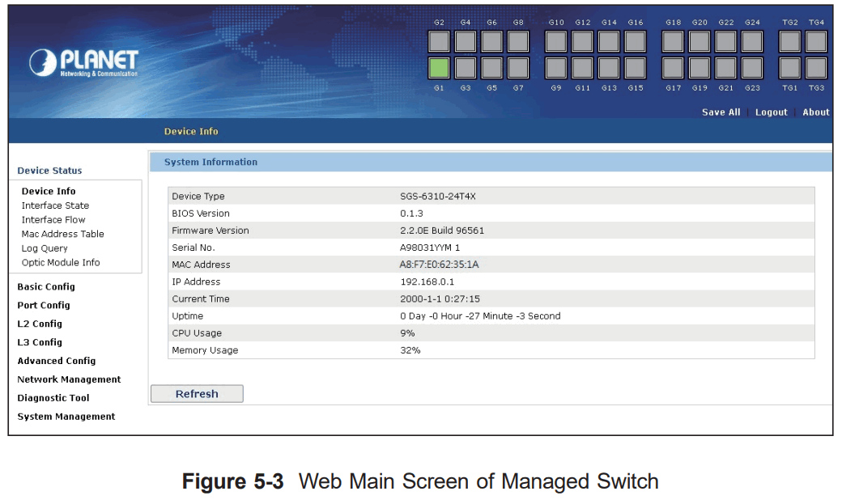Select Mac Address Table in the sidebar
The height and width of the screenshot is (504, 842).
coord(64,234)
